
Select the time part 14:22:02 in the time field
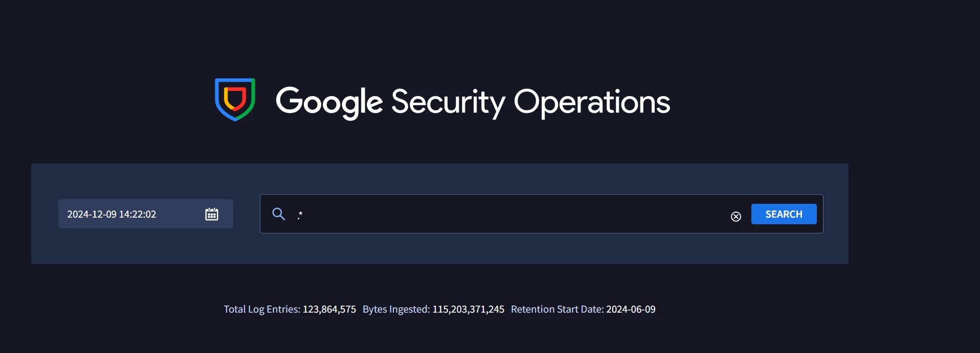pyautogui.click(x=138, y=214)
